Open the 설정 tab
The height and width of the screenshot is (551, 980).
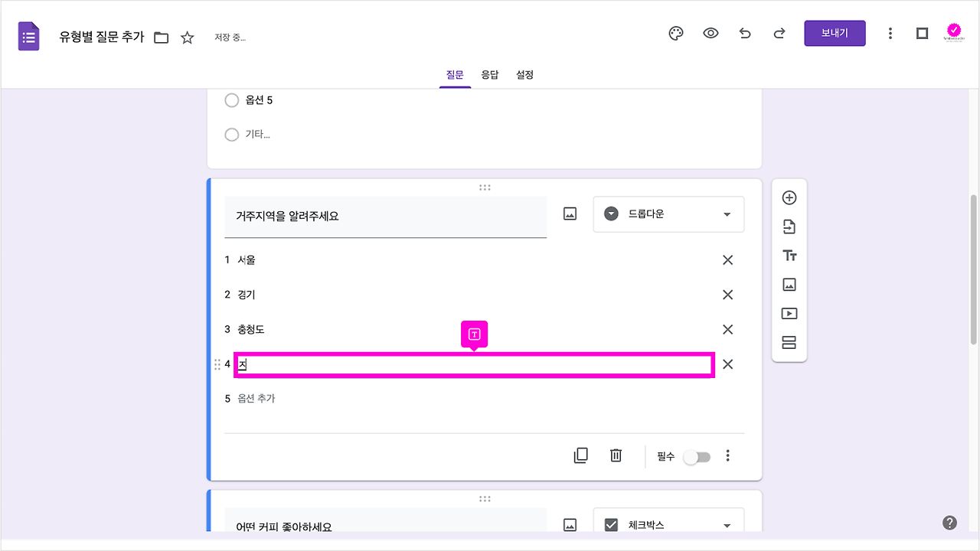click(524, 74)
